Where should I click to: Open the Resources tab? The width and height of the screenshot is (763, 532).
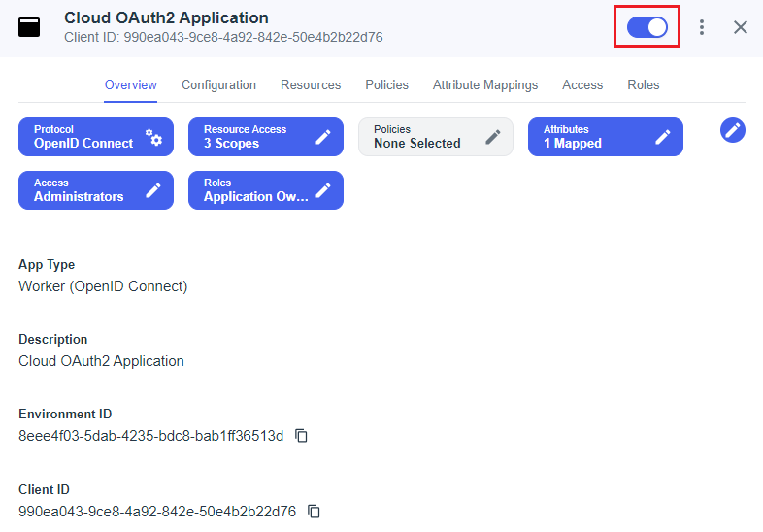click(311, 85)
